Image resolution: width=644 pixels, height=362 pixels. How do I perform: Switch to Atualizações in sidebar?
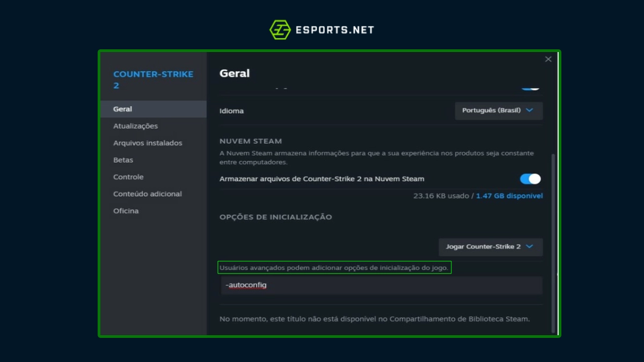(x=135, y=126)
